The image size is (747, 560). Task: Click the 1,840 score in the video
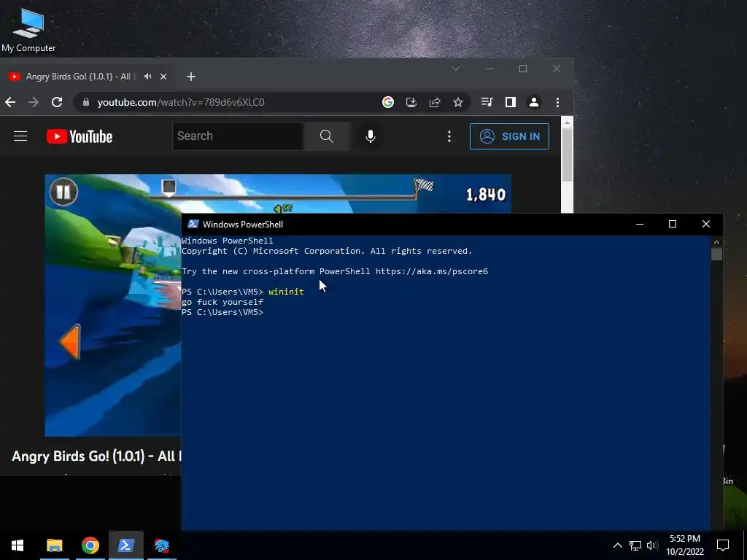coord(485,194)
